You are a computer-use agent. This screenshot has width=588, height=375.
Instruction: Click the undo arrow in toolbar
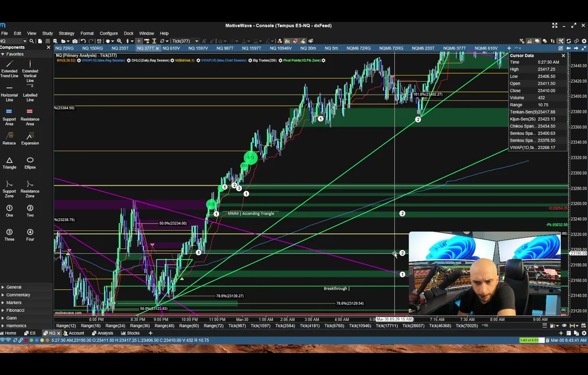(x=83, y=41)
